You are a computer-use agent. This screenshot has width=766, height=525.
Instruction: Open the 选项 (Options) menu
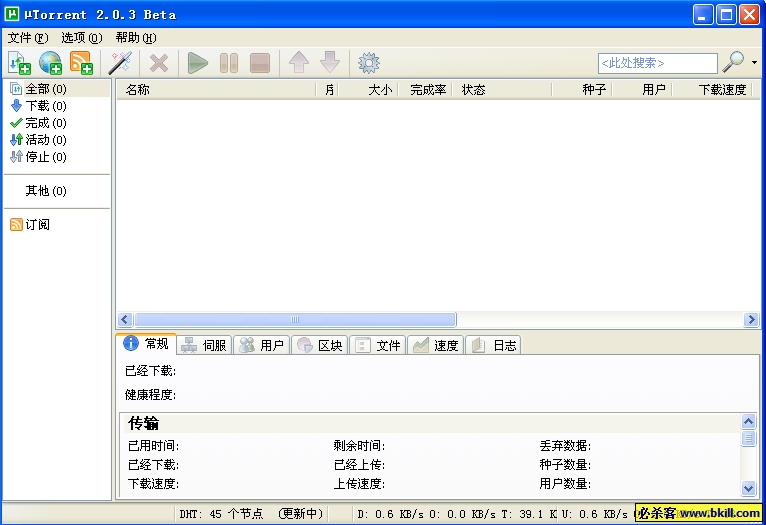pyautogui.click(x=81, y=38)
